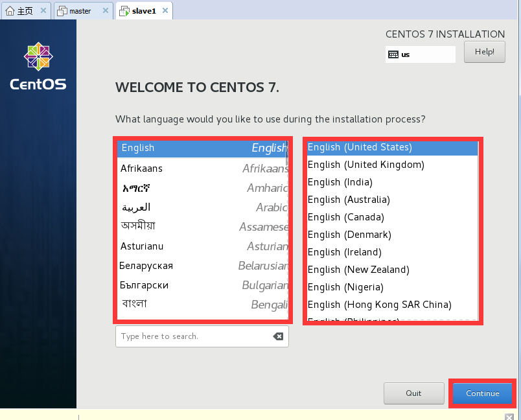The height and width of the screenshot is (420, 521).
Task: Choose the Arabic language row
Action: [202, 207]
